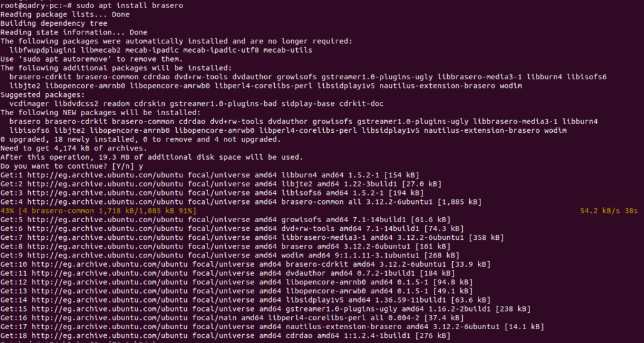Click the 'Need to get 4,174 kB' line
This screenshot has width=644, height=343.
click(74, 149)
